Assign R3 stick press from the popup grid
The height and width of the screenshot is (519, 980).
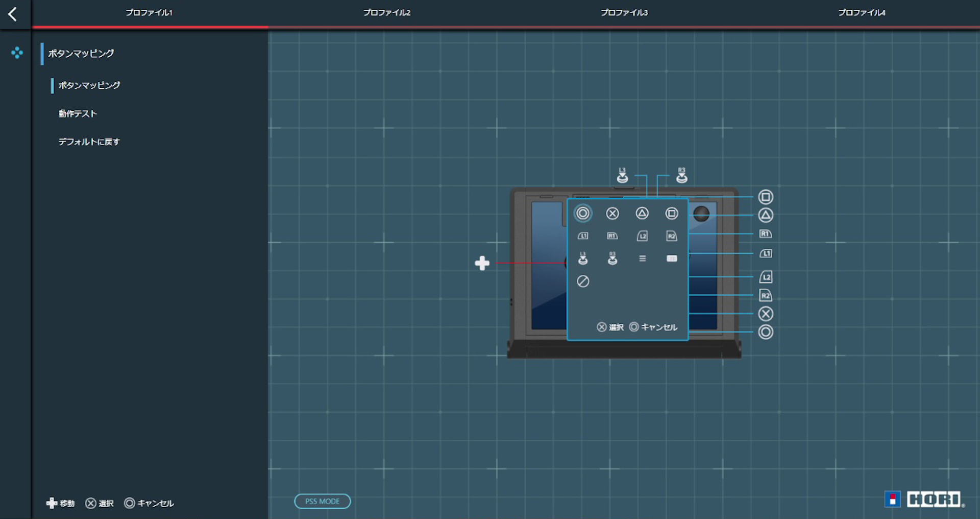point(612,258)
